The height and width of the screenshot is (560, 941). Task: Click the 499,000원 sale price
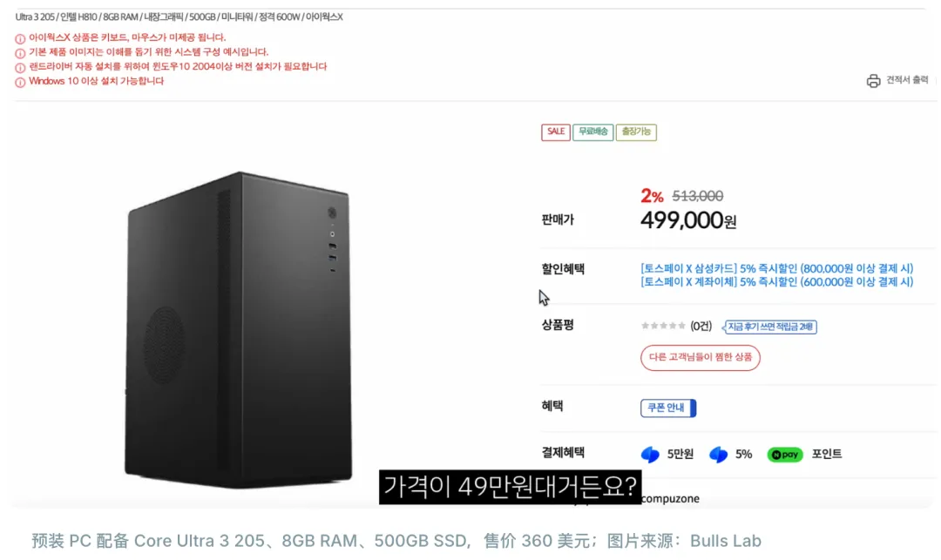[x=687, y=220]
